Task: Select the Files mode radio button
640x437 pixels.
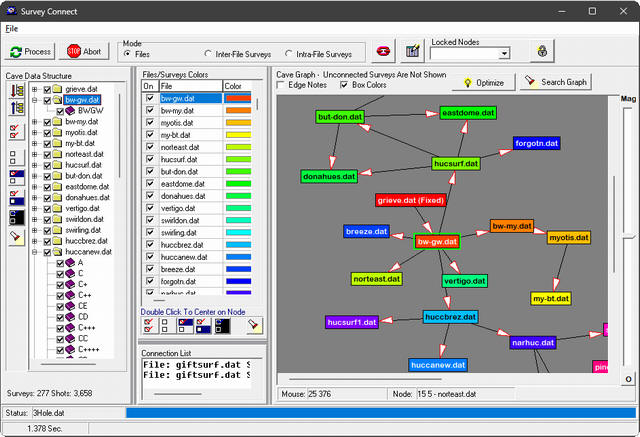Action: point(127,54)
